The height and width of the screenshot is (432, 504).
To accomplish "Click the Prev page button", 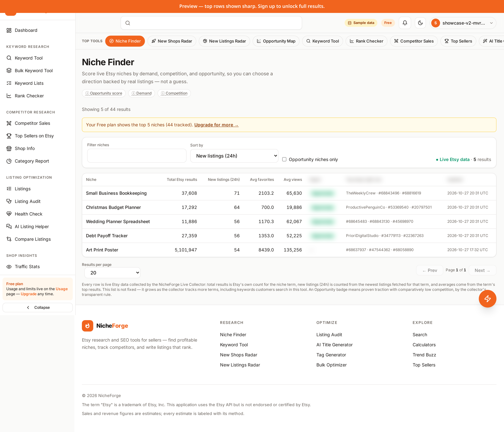I will click(x=430, y=270).
